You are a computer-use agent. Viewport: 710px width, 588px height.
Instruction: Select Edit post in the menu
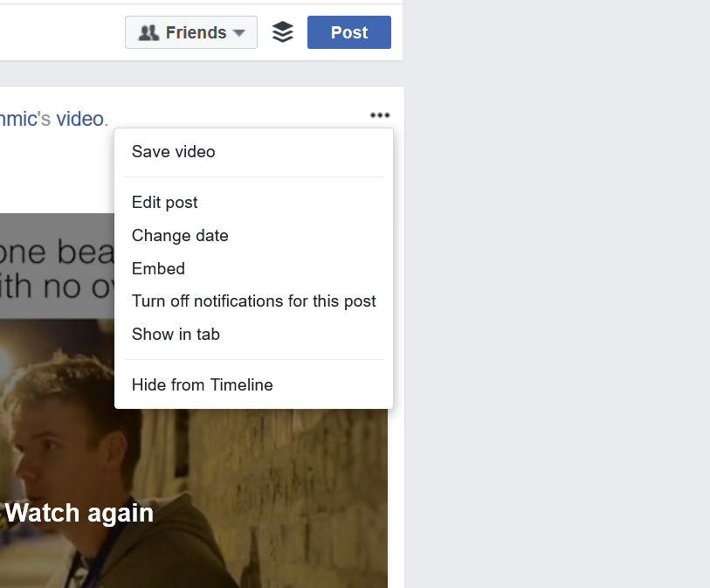pyautogui.click(x=165, y=203)
